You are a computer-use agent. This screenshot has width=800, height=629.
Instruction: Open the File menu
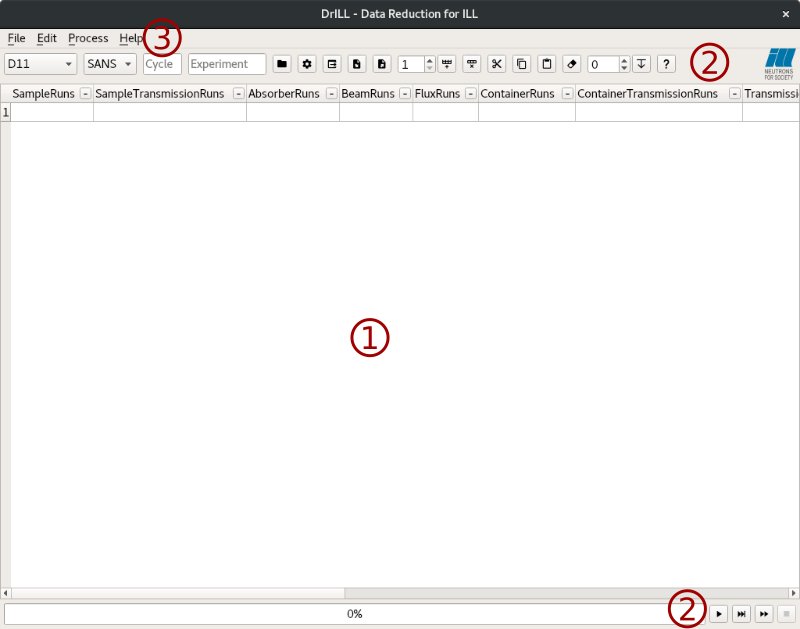point(16,38)
